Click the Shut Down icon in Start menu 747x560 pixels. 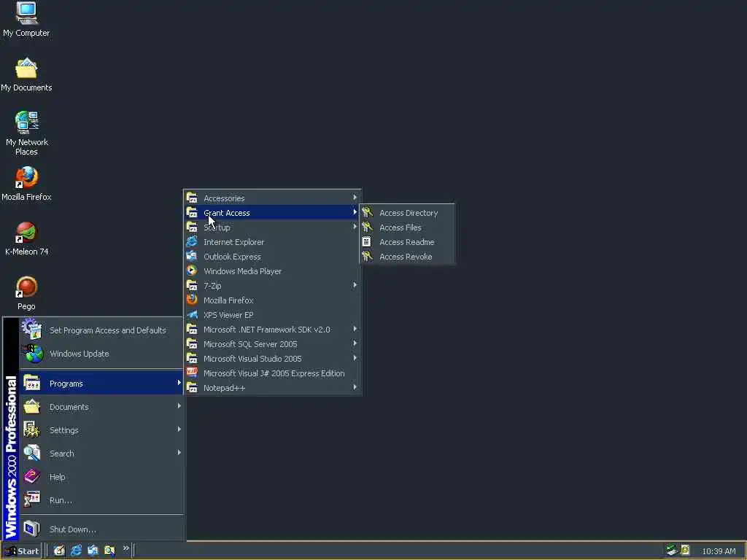[x=32, y=529]
